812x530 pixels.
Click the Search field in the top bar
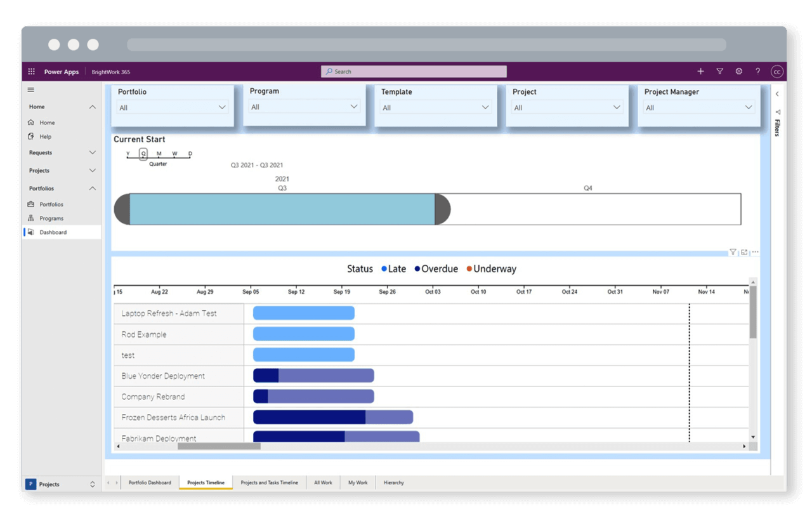click(x=414, y=71)
